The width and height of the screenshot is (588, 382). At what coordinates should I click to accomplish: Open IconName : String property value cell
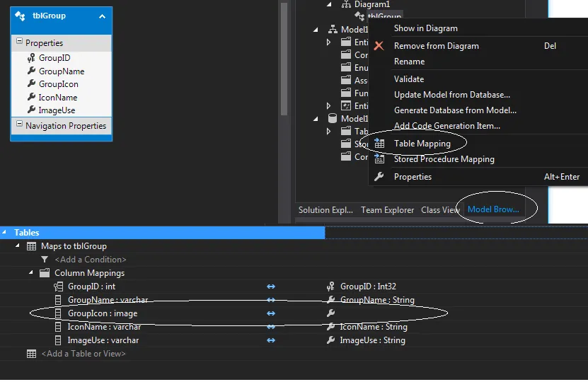374,327
